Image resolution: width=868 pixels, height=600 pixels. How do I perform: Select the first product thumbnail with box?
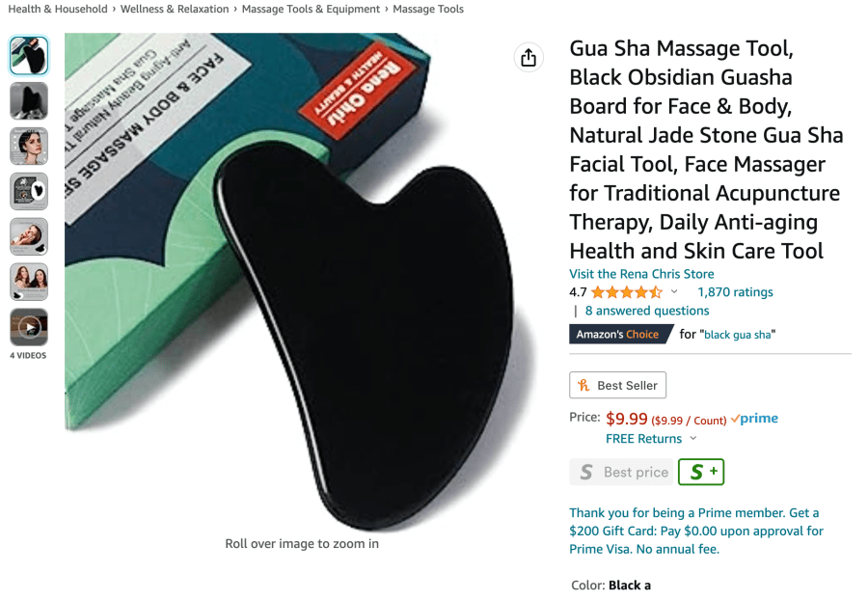click(x=29, y=55)
